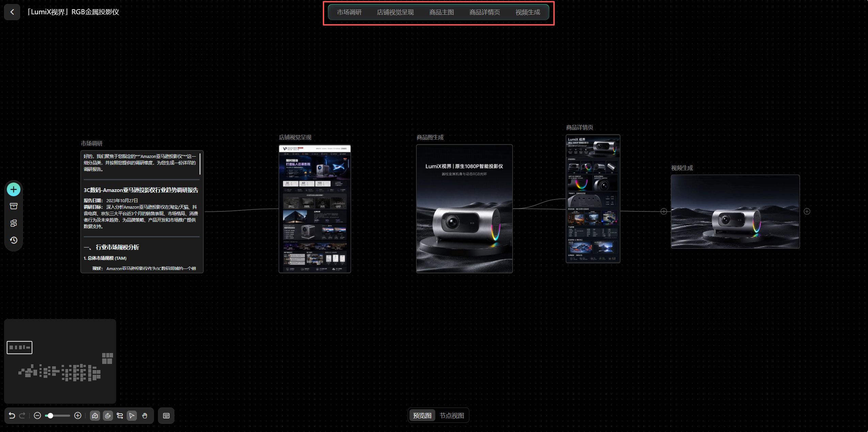Switch to 视频生成 tab

528,12
